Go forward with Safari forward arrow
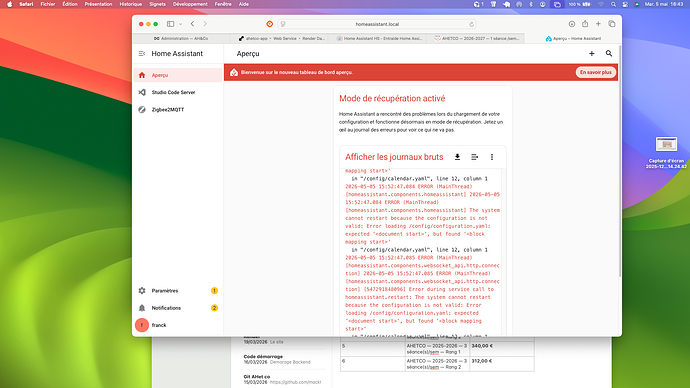690x388 pixels. pyautogui.click(x=205, y=24)
